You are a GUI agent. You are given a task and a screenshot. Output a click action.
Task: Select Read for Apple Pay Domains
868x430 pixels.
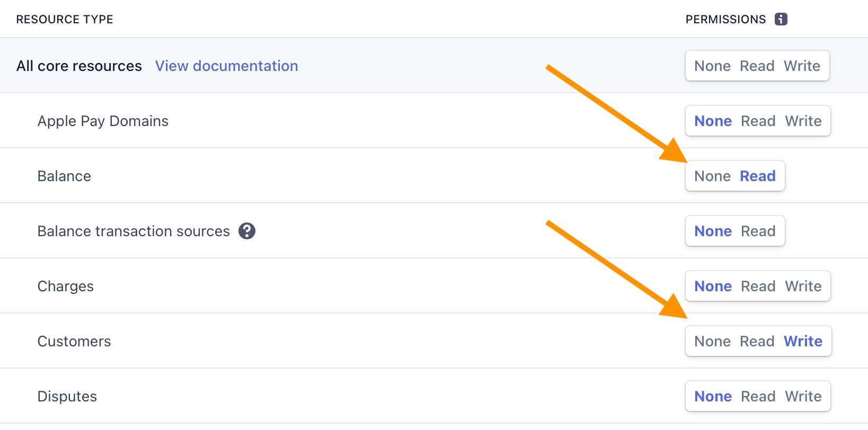click(758, 121)
